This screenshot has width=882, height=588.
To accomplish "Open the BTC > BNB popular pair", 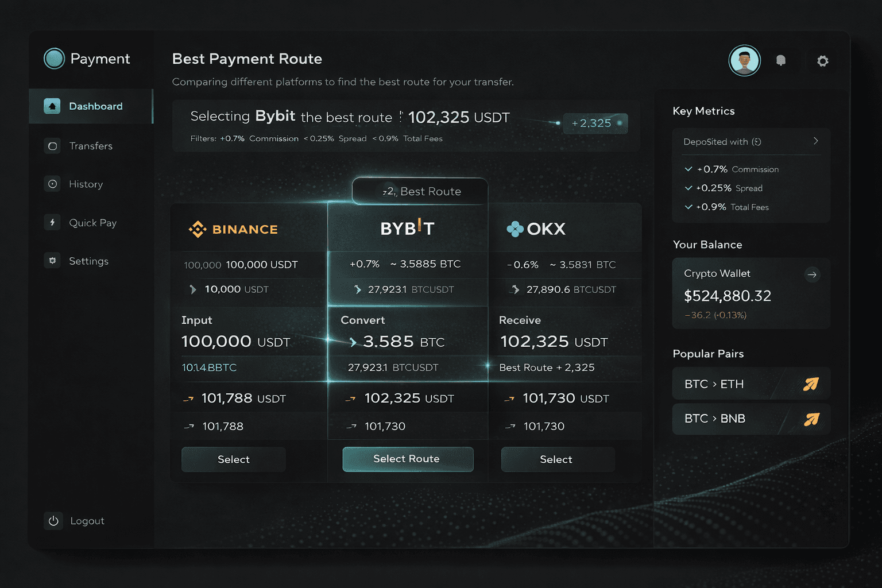I will (751, 419).
